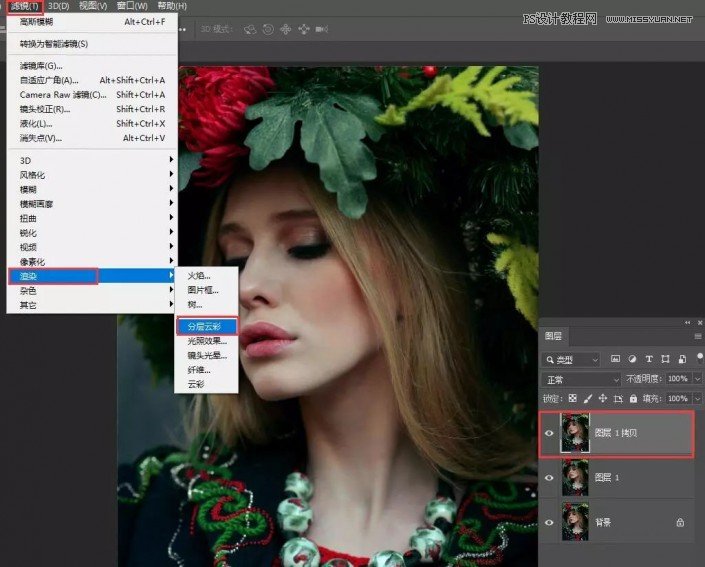Open the 滤镜(T) menu in menu bar
Image resolution: width=705 pixels, height=567 pixels.
click(25, 6)
